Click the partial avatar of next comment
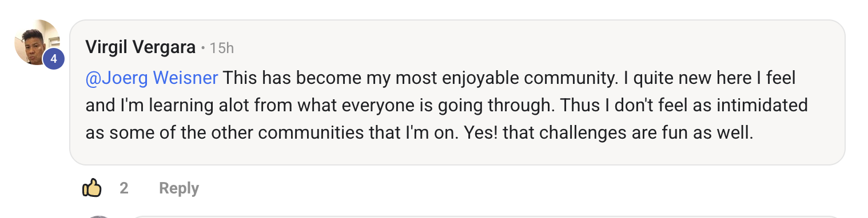 click(99, 217)
